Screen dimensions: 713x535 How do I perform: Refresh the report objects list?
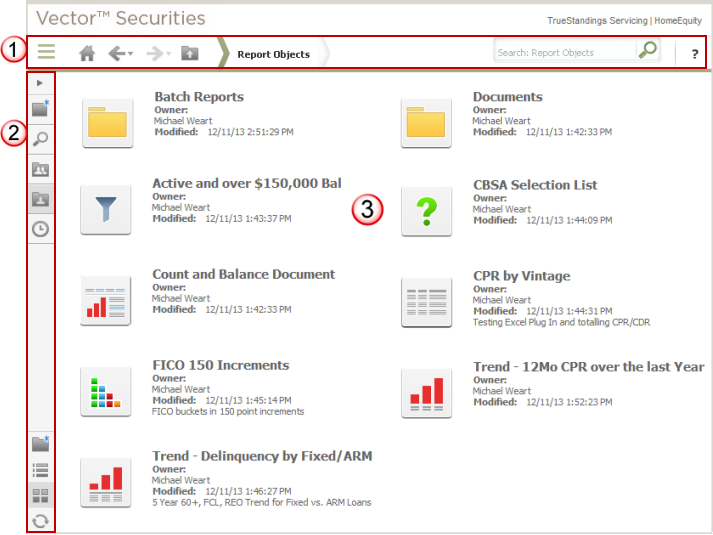click(41, 520)
